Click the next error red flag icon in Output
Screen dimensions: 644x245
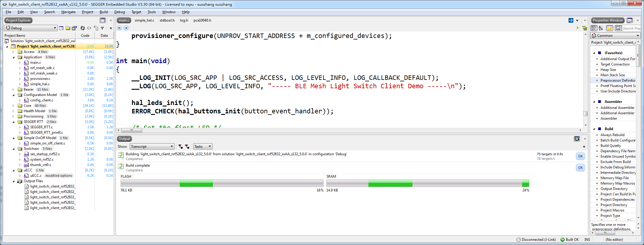click(x=187, y=147)
